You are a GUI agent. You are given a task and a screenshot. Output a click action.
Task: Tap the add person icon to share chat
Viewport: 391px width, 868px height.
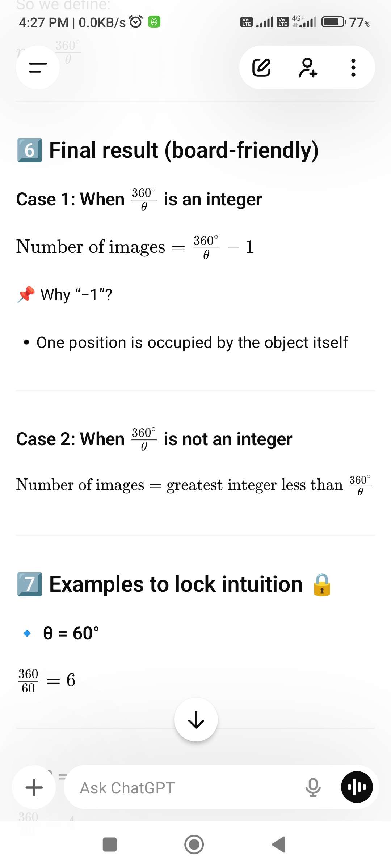[307, 67]
